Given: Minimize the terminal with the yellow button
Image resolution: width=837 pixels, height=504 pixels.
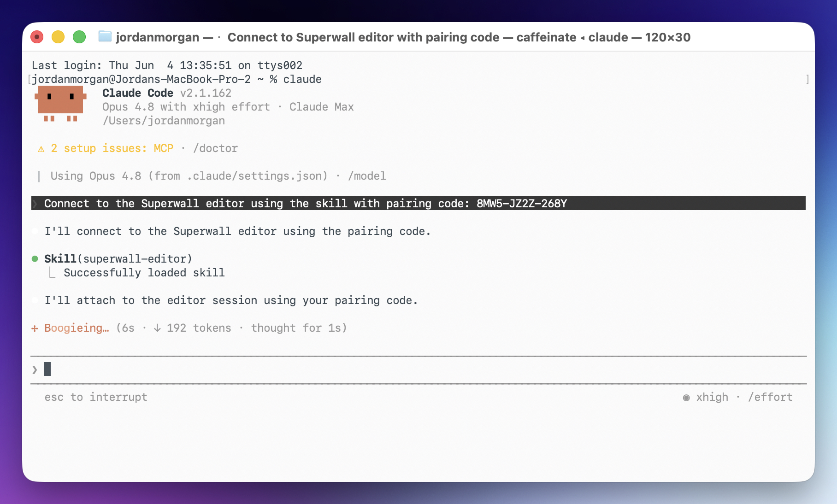Looking at the screenshot, I should (58, 37).
